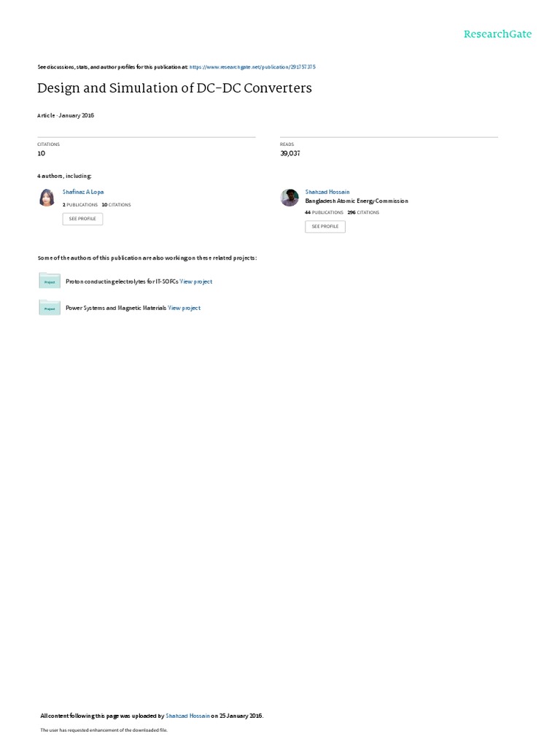The image size is (560, 747).
Task: Click Shafinaz A Lopa's avatar photo
Action: pyautogui.click(x=47, y=197)
